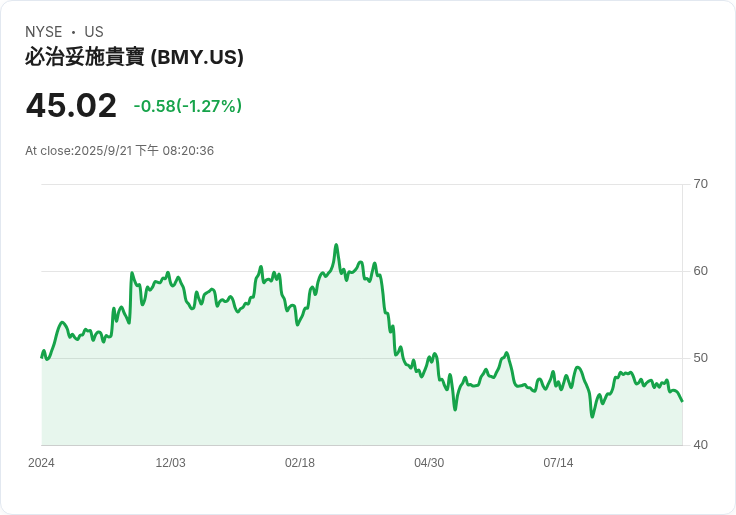The image size is (736, 515).
Task: Click the green shaded area below the line
Action: (300, 400)
